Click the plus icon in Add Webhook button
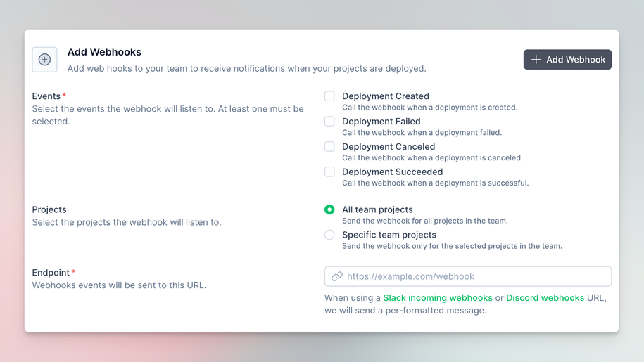Image resolution: width=644 pixels, height=362 pixels. (x=536, y=60)
